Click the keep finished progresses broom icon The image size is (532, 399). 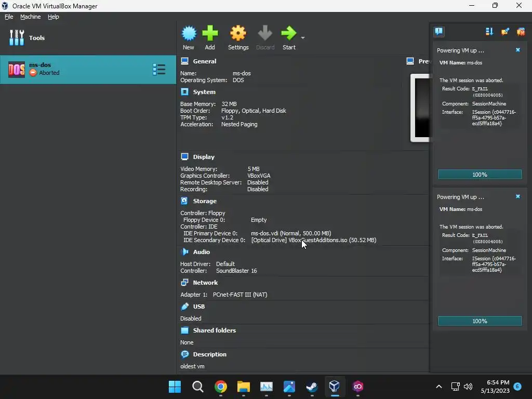click(505, 32)
